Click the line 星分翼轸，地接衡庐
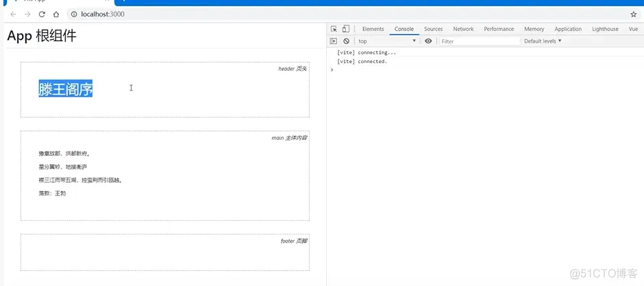 point(63,167)
